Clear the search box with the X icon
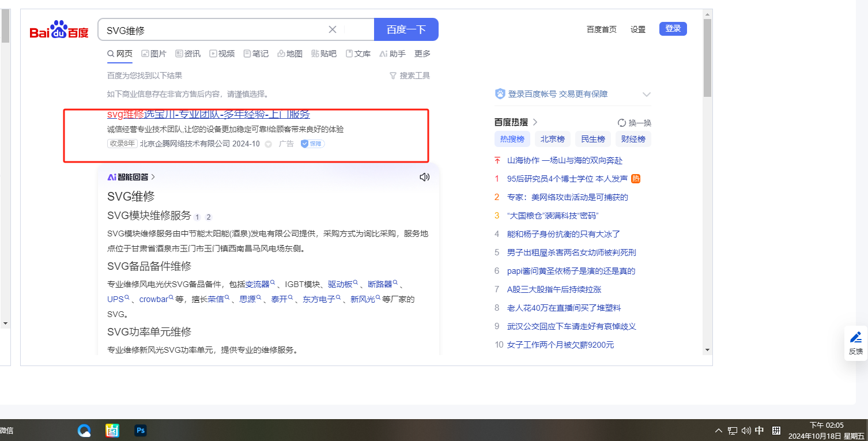The image size is (868, 441). [333, 29]
